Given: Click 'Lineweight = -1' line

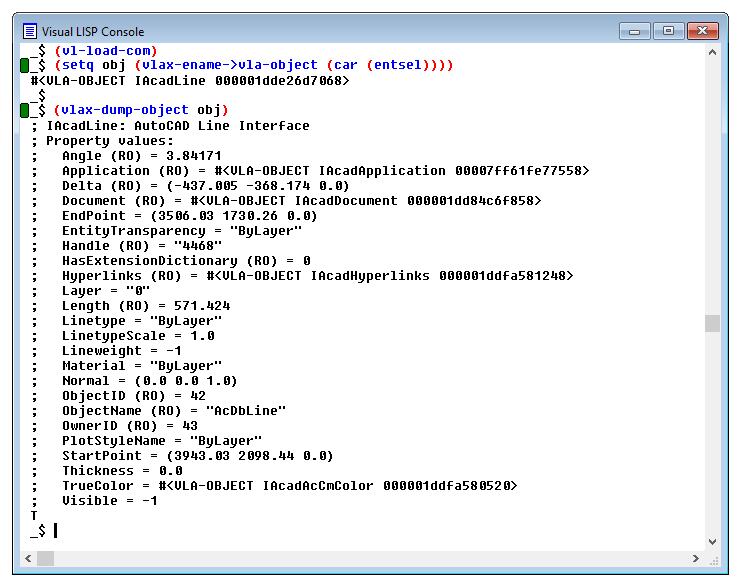Looking at the screenshot, I should click(122, 351).
